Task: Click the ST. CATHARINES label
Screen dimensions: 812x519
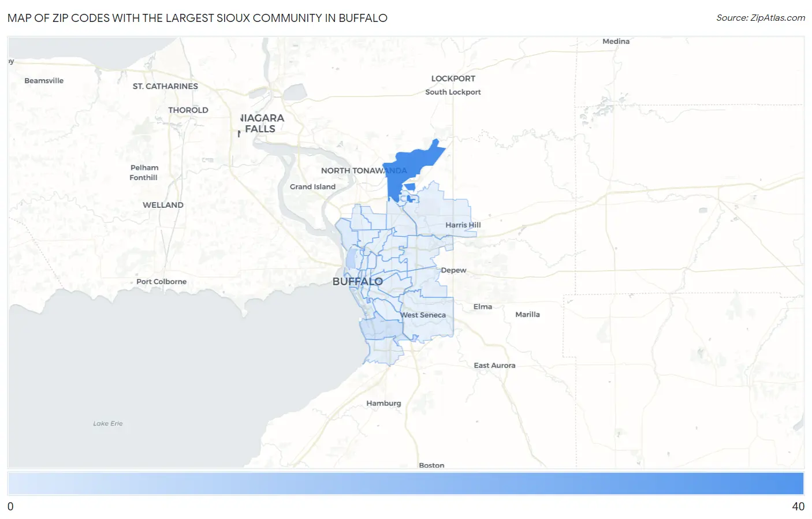Action: tap(165, 86)
